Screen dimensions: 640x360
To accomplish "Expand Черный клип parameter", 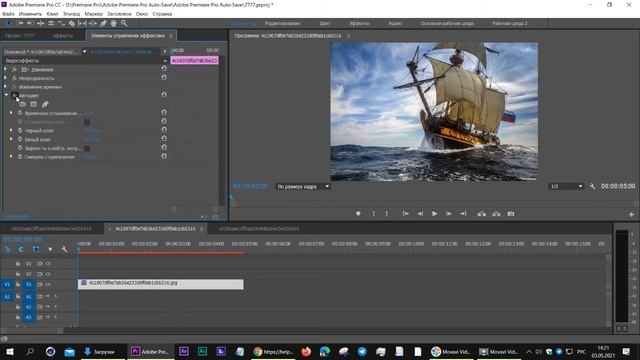I will tap(11, 131).
